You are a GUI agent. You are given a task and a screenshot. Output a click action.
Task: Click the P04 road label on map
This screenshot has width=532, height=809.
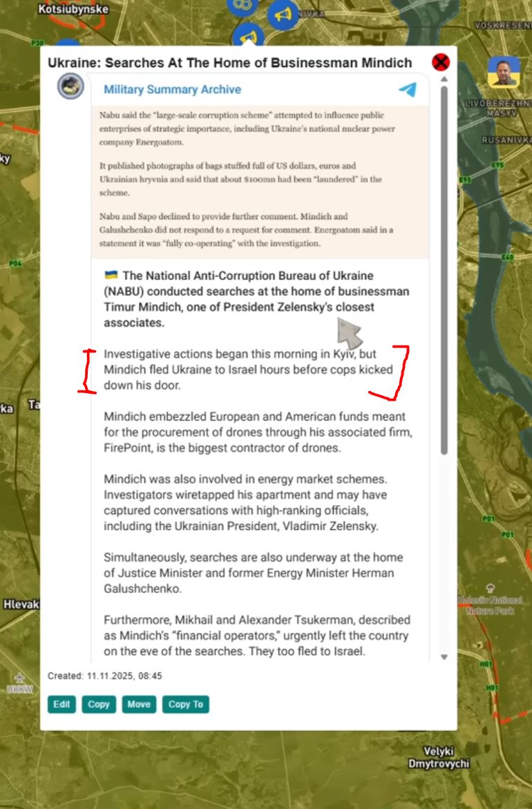pyautogui.click(x=15, y=263)
